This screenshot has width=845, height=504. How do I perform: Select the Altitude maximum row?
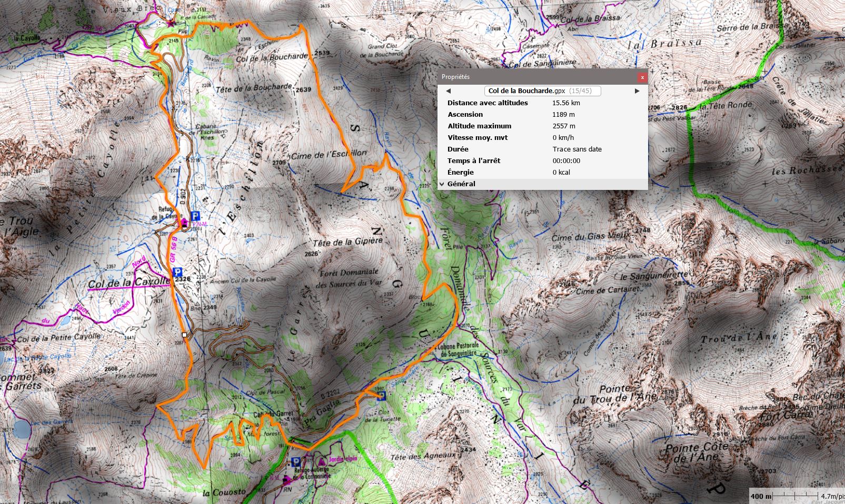pyautogui.click(x=542, y=126)
